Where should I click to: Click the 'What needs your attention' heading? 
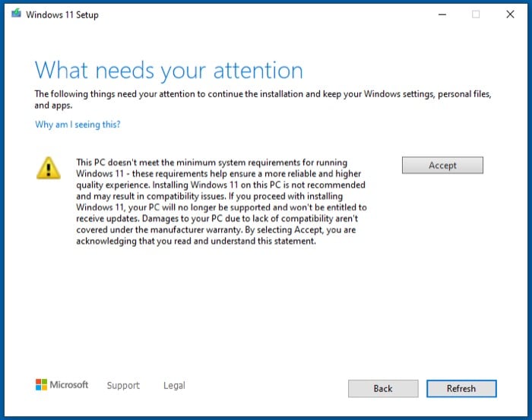tap(169, 71)
